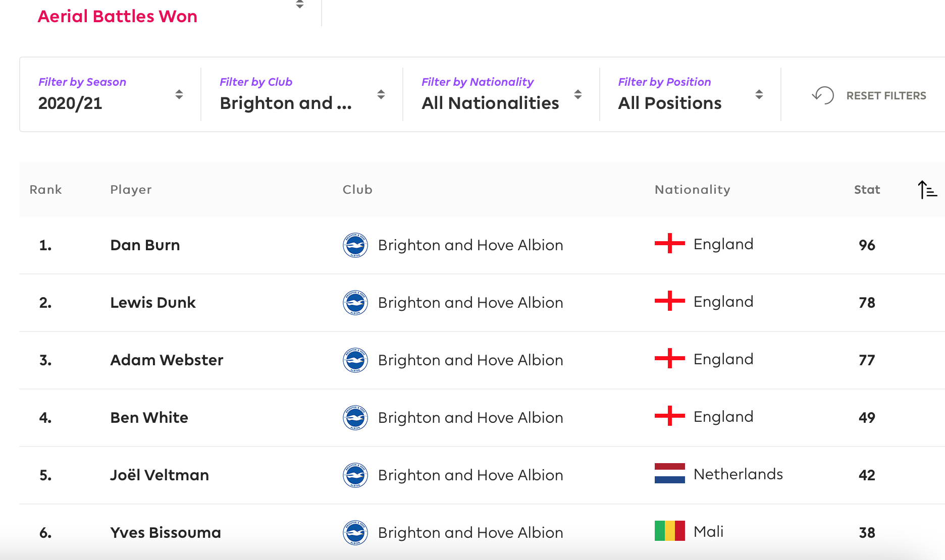945x560 pixels.
Task: Click the stat value 78
Action: pos(867,303)
